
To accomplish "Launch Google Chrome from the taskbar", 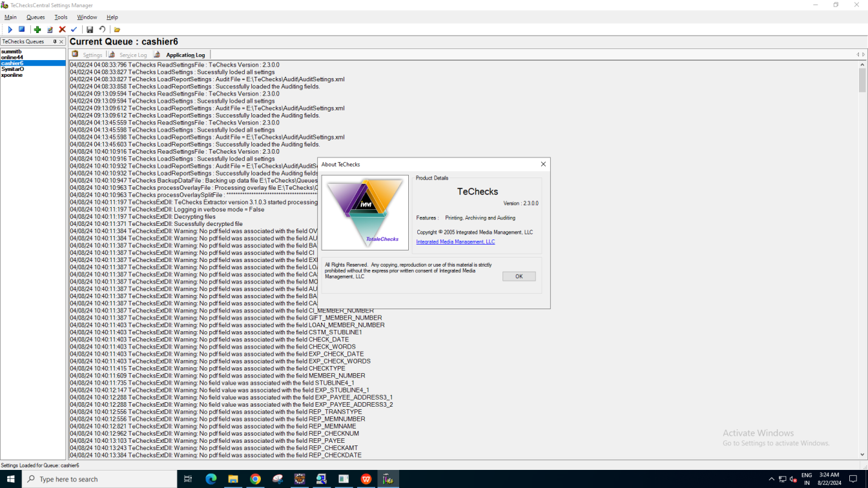I will [x=255, y=479].
